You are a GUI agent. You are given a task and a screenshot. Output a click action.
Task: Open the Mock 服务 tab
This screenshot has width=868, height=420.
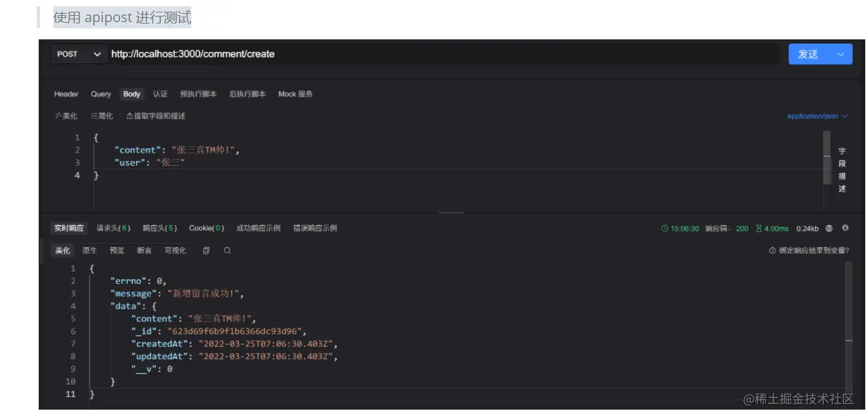tap(296, 94)
